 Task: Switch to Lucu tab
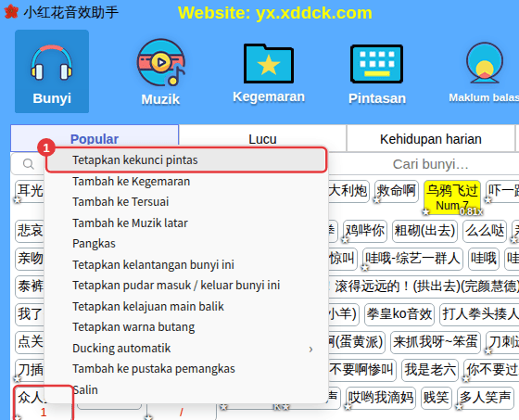(262, 139)
